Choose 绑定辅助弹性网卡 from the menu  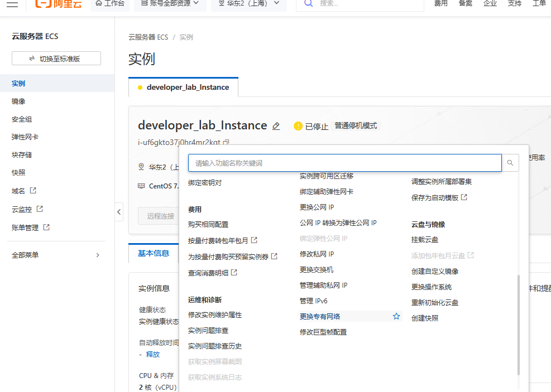pos(327,192)
